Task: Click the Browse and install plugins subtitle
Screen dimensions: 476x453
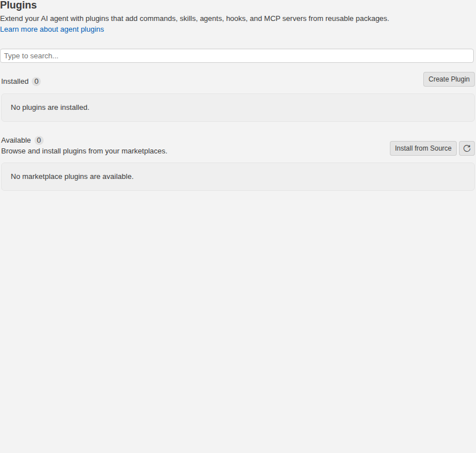Action: tap(84, 151)
